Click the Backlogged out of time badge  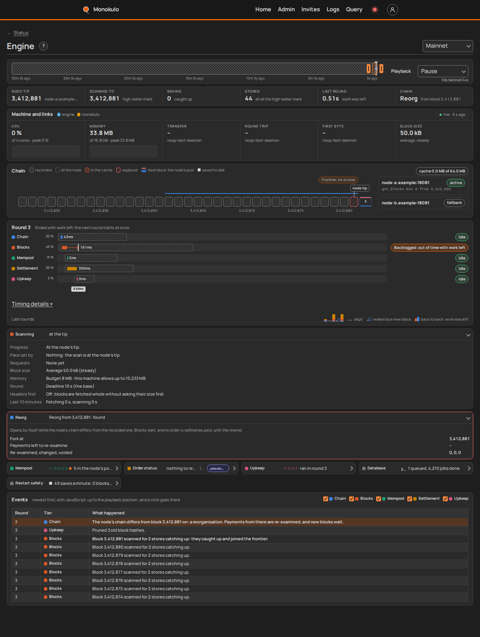point(429,247)
